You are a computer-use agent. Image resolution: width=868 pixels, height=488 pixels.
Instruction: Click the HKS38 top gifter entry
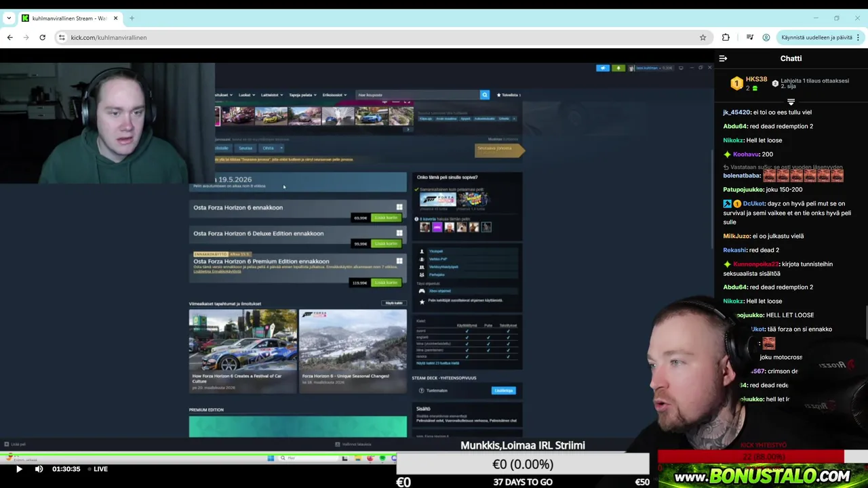749,83
